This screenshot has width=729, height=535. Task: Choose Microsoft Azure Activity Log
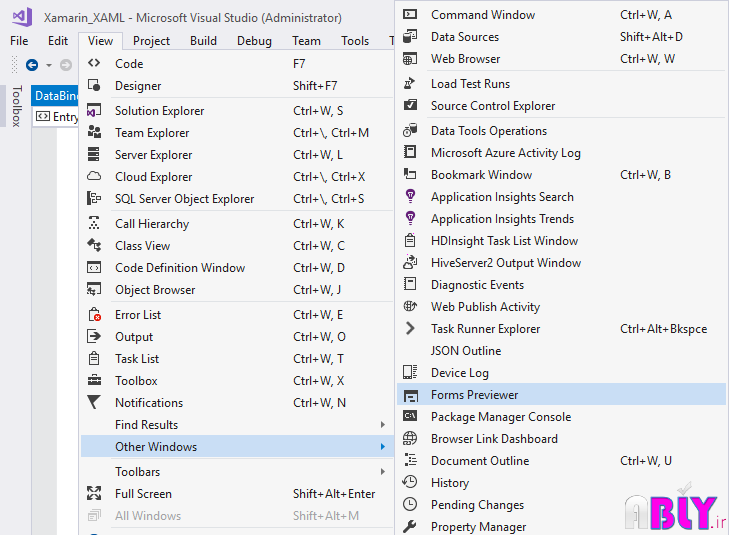(561, 152)
